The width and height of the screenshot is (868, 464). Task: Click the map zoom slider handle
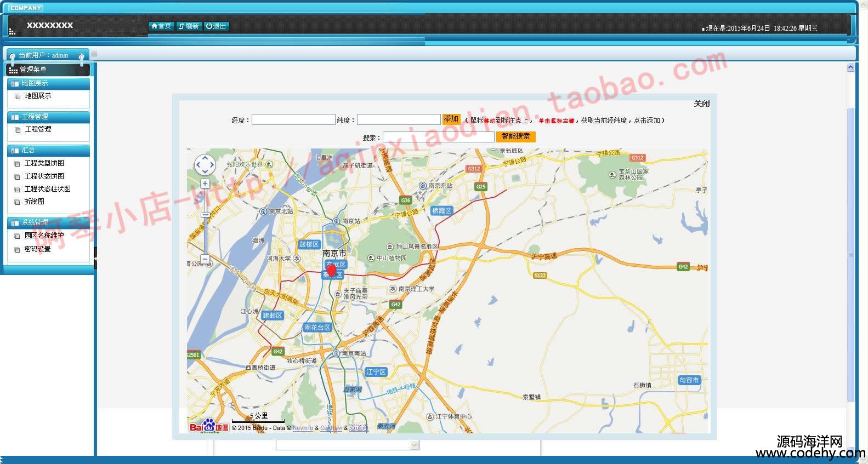click(205, 215)
